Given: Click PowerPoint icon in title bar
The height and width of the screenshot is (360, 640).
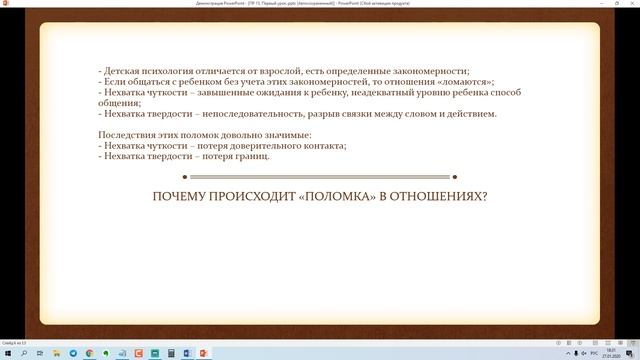Looking at the screenshot, I should tap(5, 3).
